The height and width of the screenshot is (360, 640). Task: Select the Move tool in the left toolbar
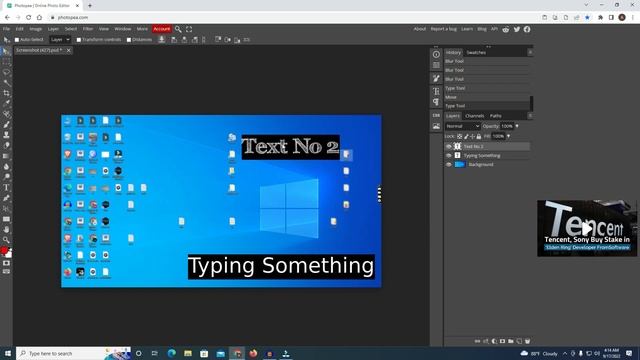tap(6, 51)
